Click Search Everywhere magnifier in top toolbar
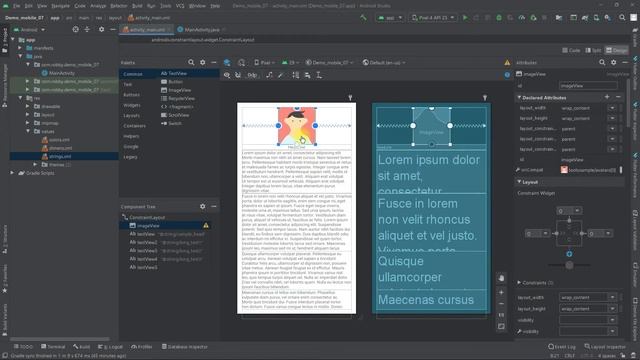This screenshot has height=360, width=640. [x=622, y=18]
